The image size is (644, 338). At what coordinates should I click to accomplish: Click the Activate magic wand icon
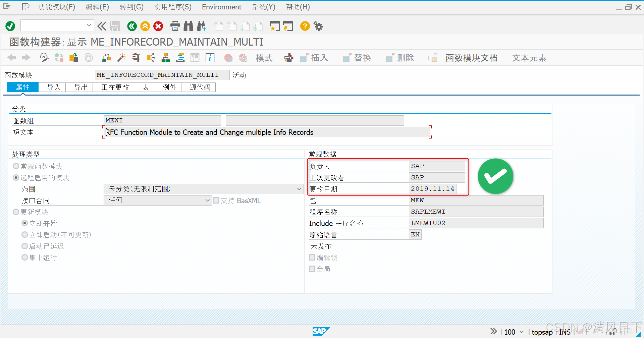121,58
